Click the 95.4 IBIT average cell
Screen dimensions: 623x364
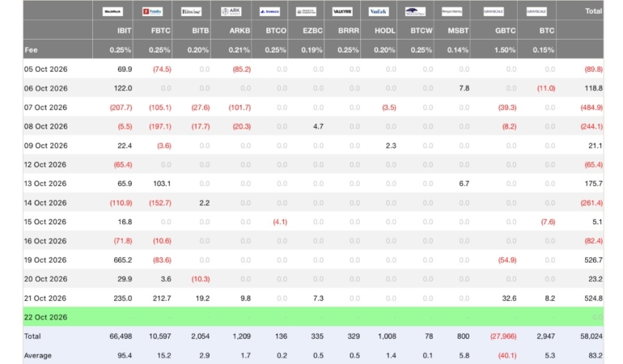point(125,355)
